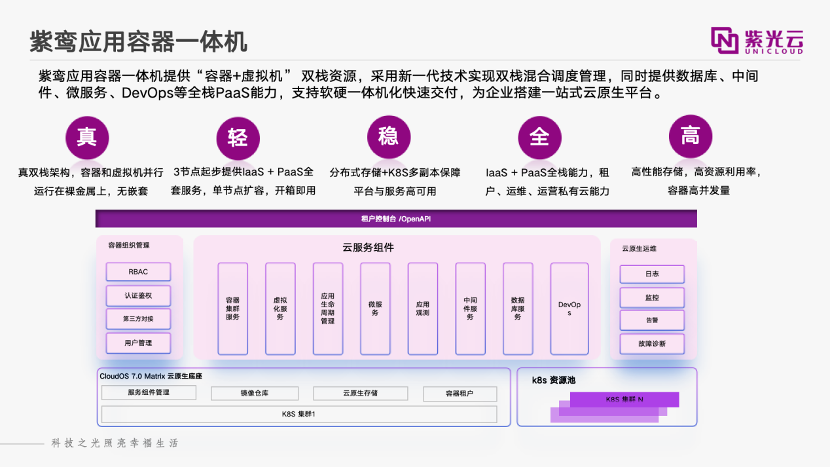Select the K8S 集群 N purple block

pyautogui.click(x=626, y=399)
